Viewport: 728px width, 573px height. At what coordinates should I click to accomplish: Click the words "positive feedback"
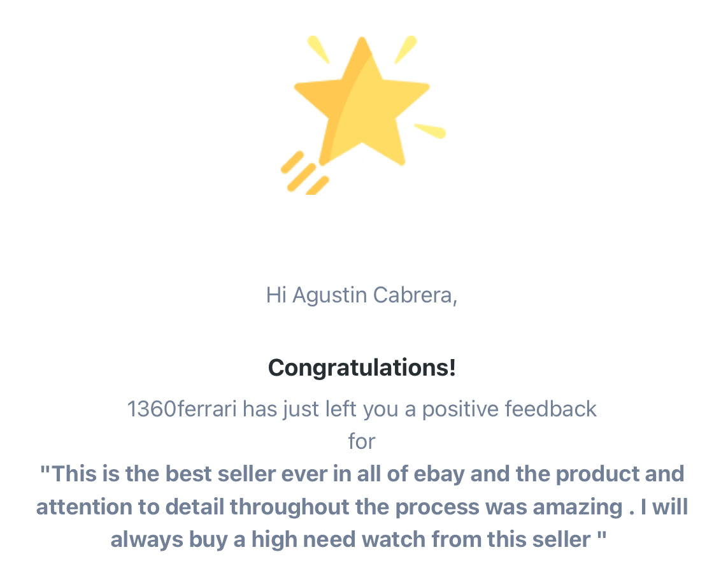click(x=509, y=409)
